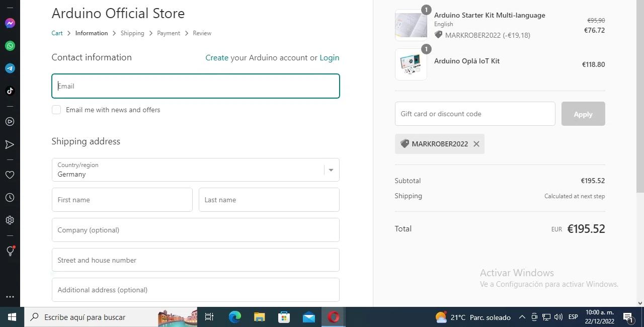Click the Create account link
Image resolution: width=644 pixels, height=327 pixels.
click(x=217, y=58)
